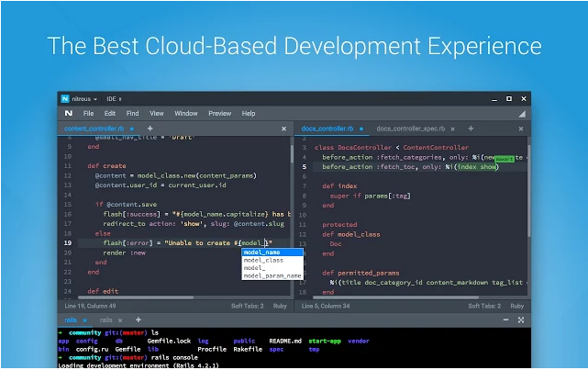This screenshot has width=588, height=370.
Task: Add a new terminal tab
Action: click(139, 320)
